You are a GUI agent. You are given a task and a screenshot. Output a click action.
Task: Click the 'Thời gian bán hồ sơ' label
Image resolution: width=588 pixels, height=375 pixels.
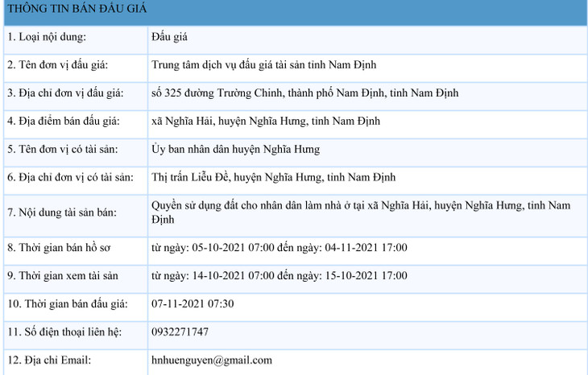point(57,248)
